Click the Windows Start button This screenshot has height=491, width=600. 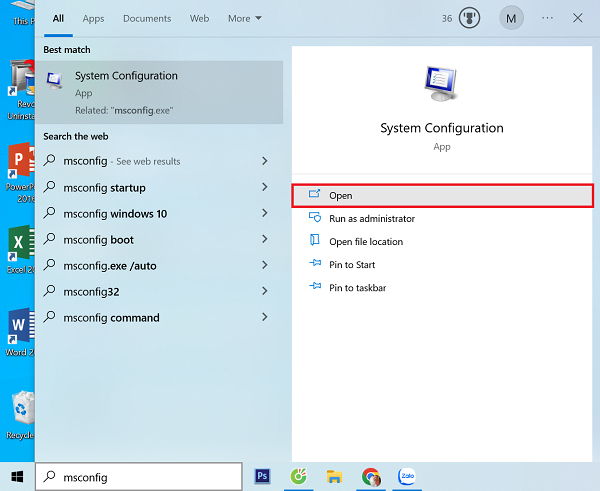tap(17, 477)
